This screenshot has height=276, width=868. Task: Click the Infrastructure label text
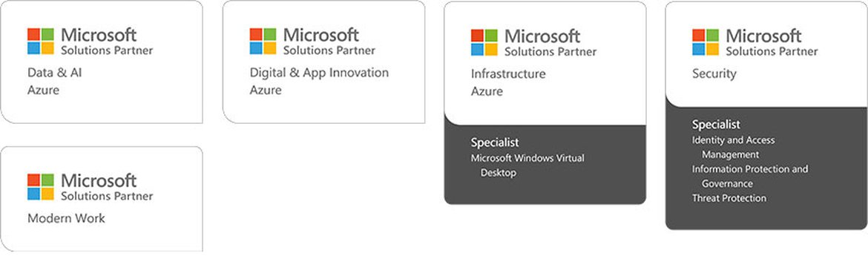[x=508, y=74]
